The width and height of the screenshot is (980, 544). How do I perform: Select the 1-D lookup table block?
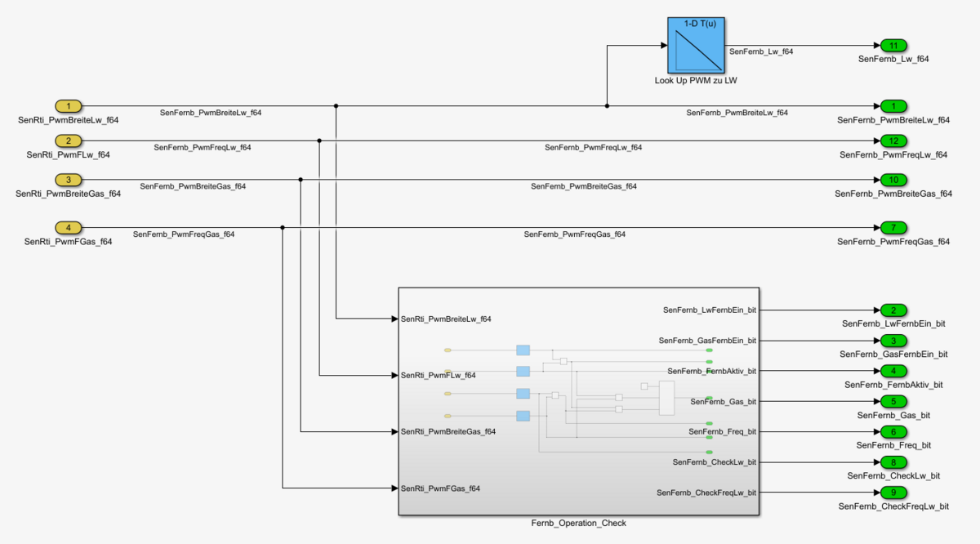[x=695, y=45]
